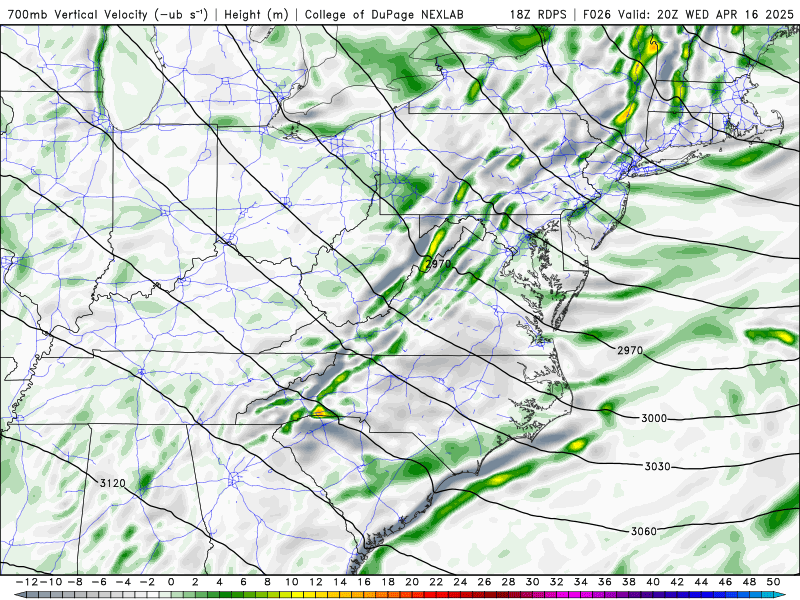Click the cyan end of the color bar
The width and height of the screenshot is (800, 600).
point(779,595)
